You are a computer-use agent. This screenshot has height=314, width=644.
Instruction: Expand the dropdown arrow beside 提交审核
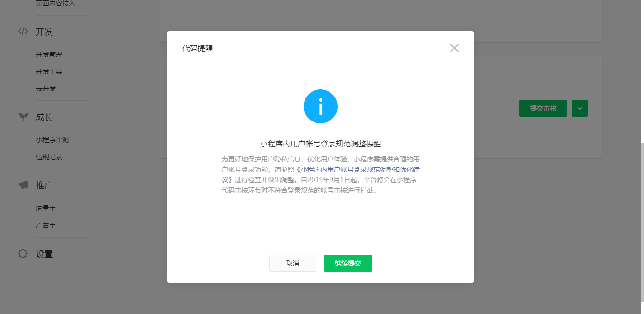point(580,108)
